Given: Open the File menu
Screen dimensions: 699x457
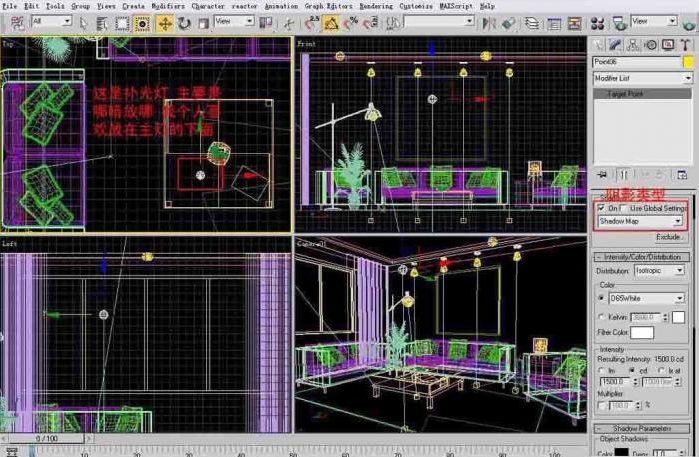Looking at the screenshot, I should point(9,6).
